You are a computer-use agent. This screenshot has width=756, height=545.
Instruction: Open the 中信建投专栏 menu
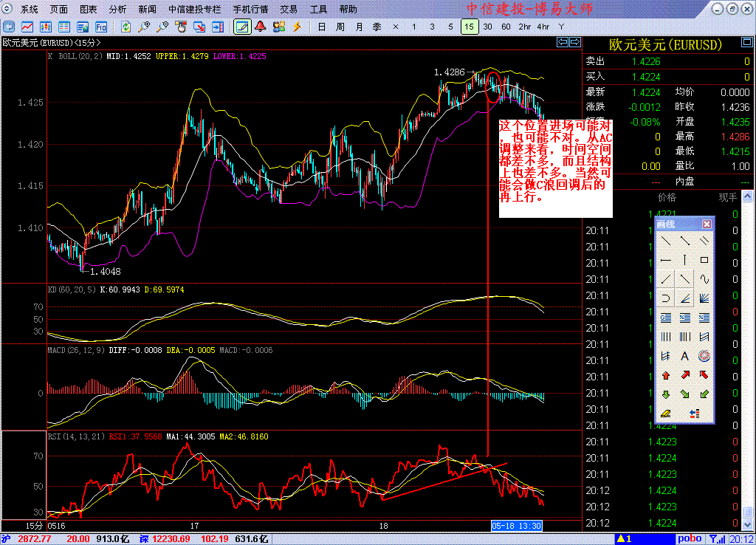point(194,9)
